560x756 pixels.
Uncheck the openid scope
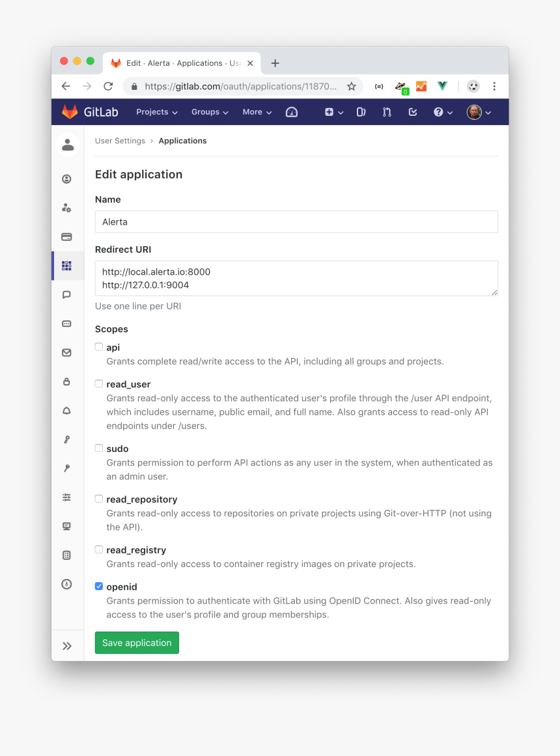pos(98,585)
